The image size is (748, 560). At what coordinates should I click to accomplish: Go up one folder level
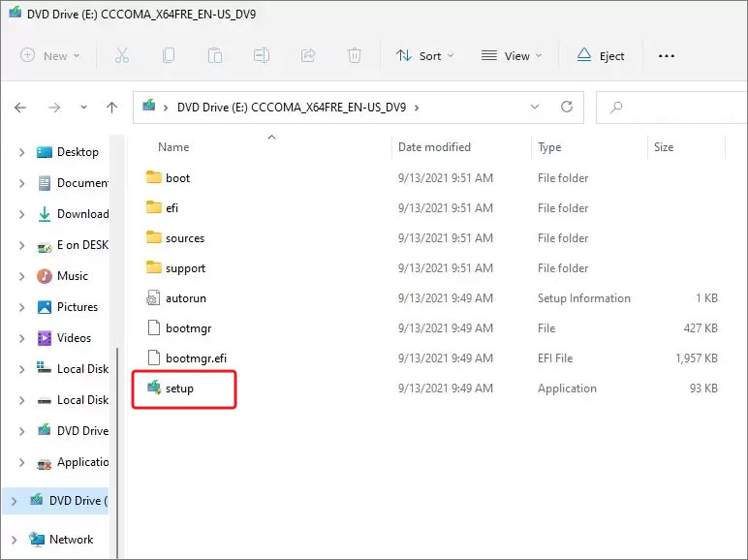click(111, 108)
